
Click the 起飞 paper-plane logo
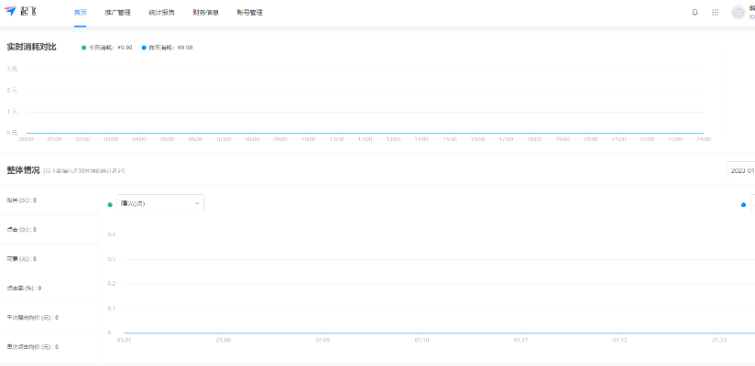[x=21, y=12]
